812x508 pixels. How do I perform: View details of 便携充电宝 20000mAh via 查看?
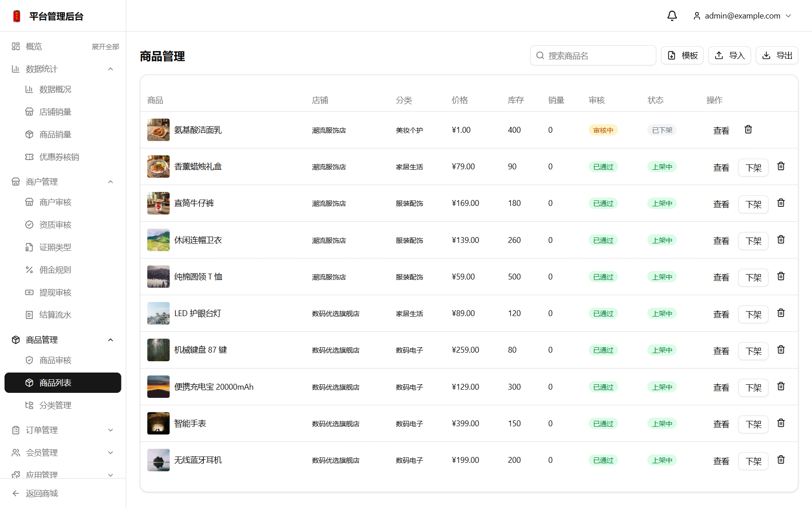[x=721, y=388]
